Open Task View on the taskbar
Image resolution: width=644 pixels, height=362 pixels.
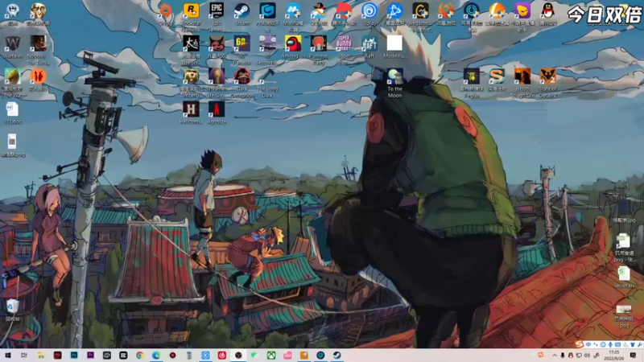(24, 355)
